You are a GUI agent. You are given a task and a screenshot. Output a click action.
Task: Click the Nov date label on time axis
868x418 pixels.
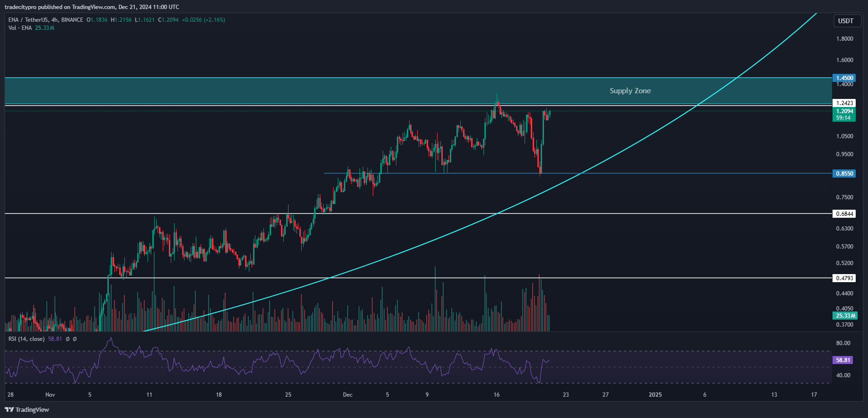click(50, 395)
